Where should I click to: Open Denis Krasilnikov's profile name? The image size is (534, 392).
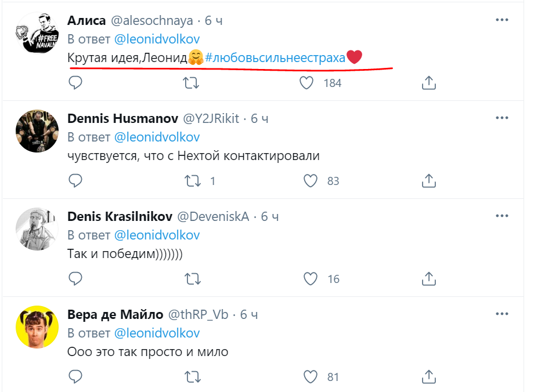pos(120,217)
